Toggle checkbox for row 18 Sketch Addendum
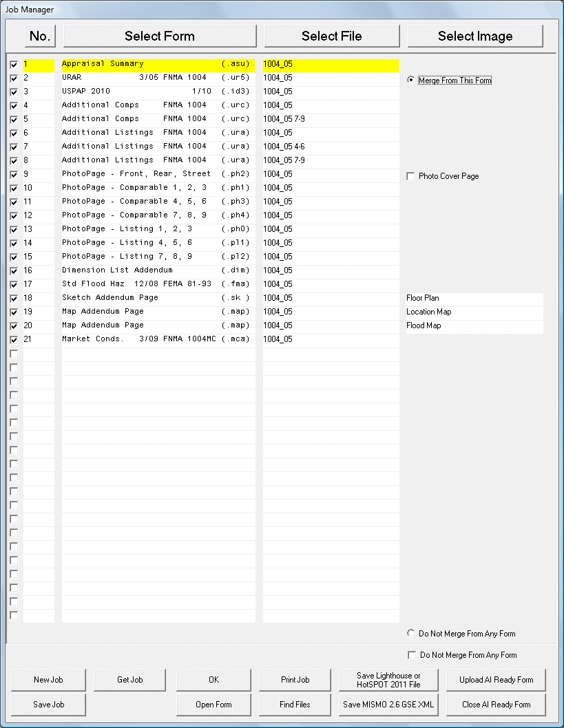 [14, 299]
